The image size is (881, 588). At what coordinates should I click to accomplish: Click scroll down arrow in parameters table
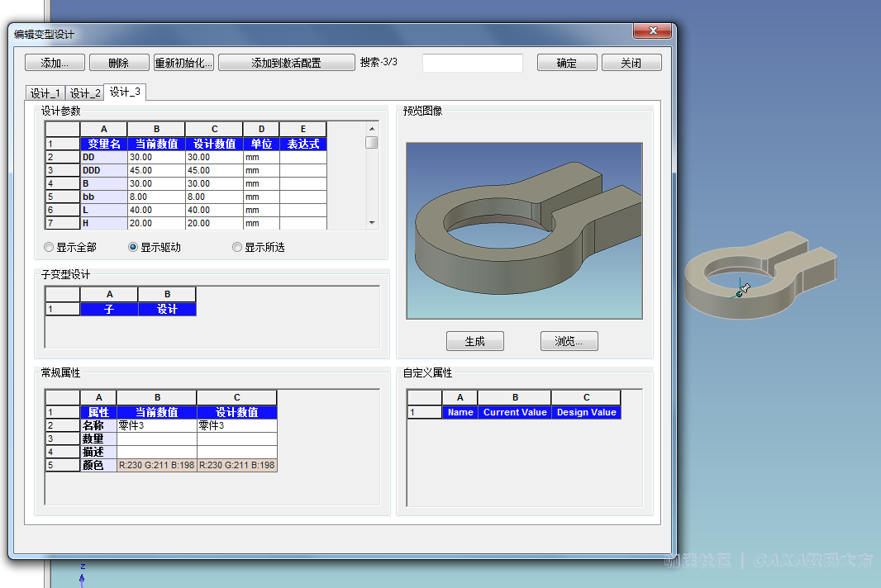coord(372,222)
